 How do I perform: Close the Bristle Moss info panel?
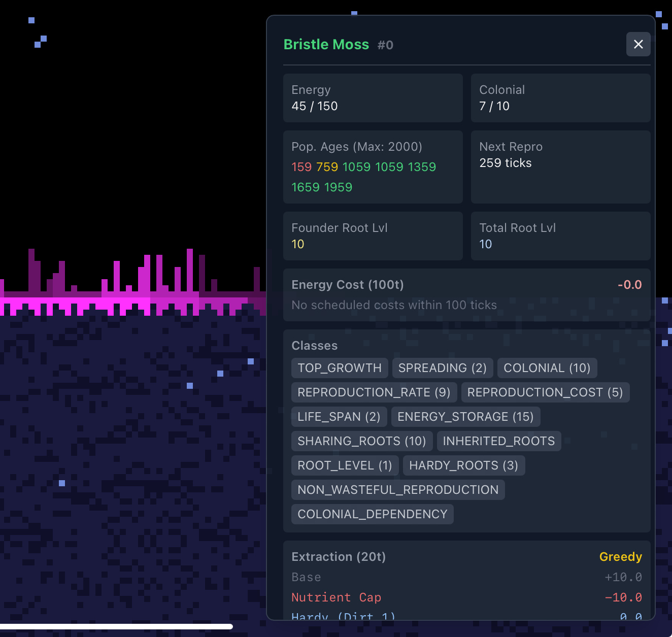[638, 44]
